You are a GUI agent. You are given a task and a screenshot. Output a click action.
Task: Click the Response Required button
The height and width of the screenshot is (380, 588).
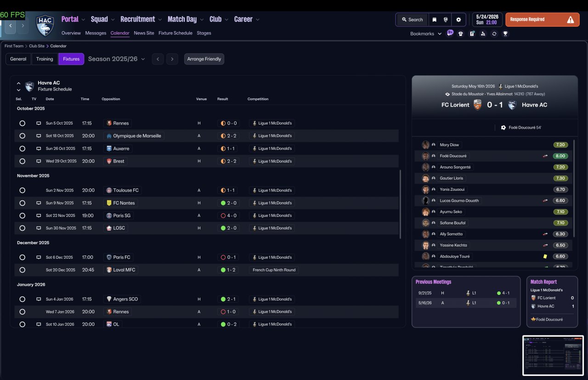542,20
